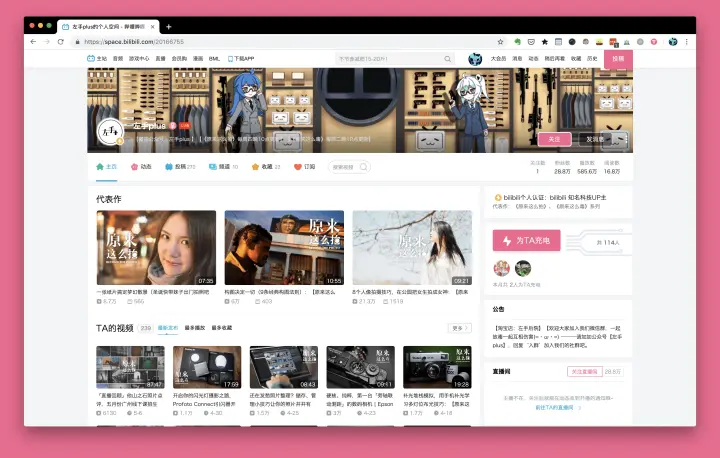720x458 pixels.
Task: Open 消息 in the top nav
Action: coord(517,59)
